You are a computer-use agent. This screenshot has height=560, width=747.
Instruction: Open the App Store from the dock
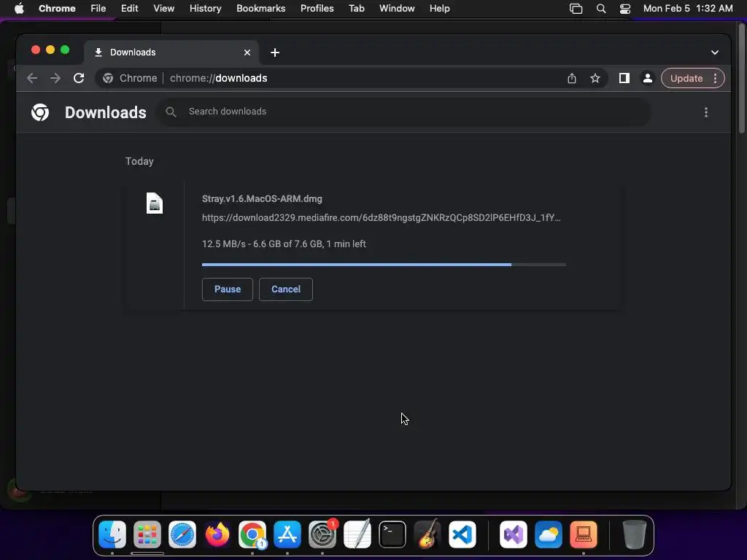[x=287, y=534]
